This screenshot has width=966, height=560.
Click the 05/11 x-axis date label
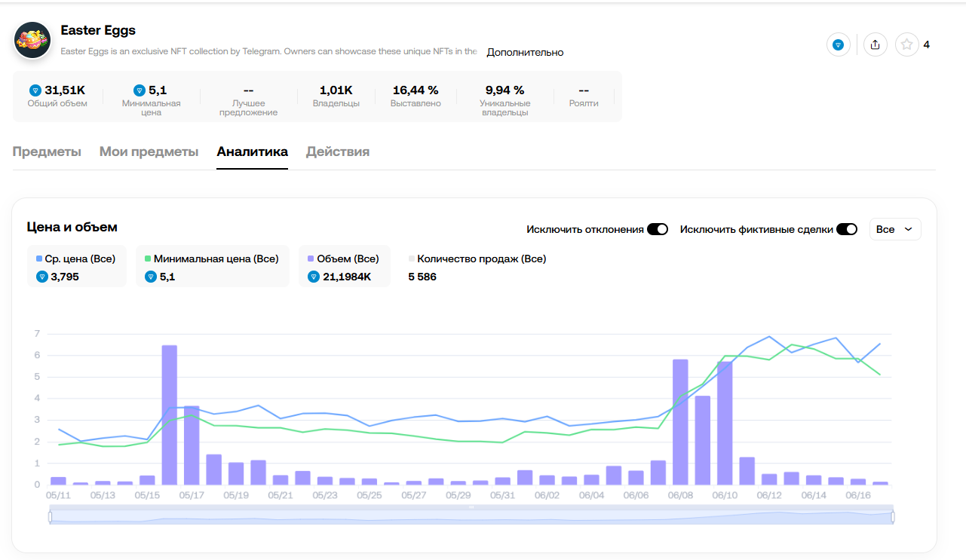[58, 495]
